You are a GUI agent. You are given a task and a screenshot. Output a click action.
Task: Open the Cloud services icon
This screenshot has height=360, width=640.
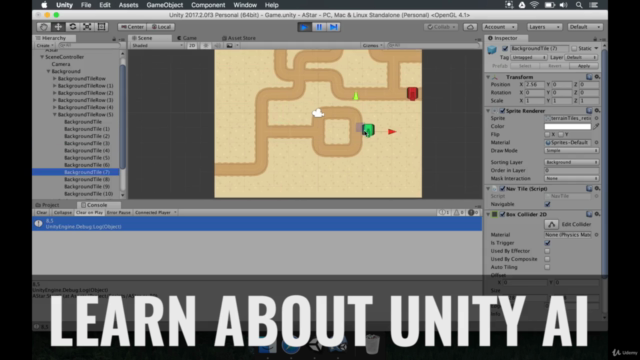(470, 27)
